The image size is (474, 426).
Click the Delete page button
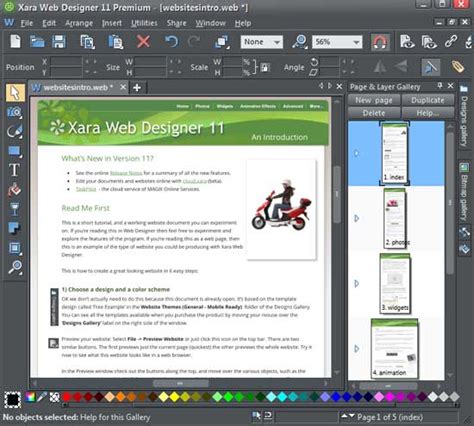[374, 113]
